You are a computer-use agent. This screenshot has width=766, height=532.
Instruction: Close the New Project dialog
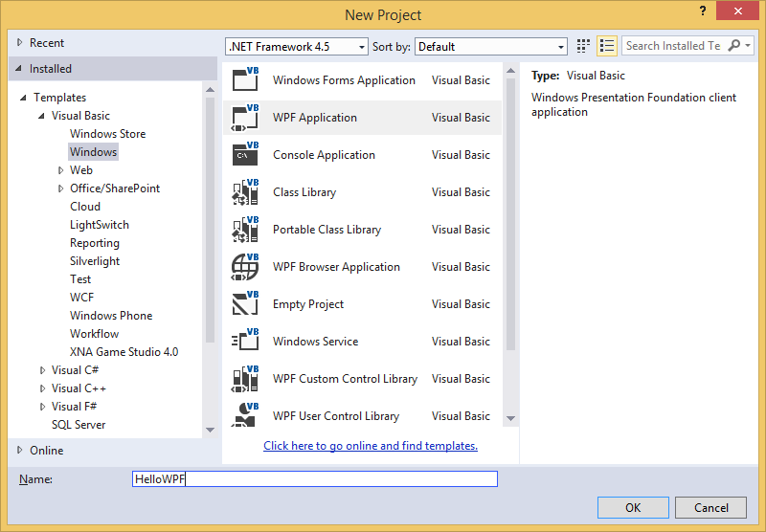coord(737,11)
